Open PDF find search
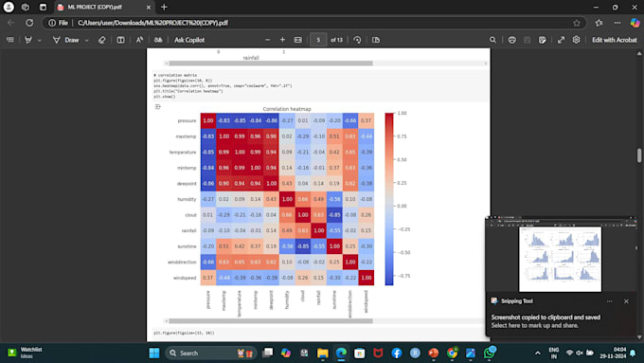Viewport: 644px width, 363px height. tap(492, 40)
